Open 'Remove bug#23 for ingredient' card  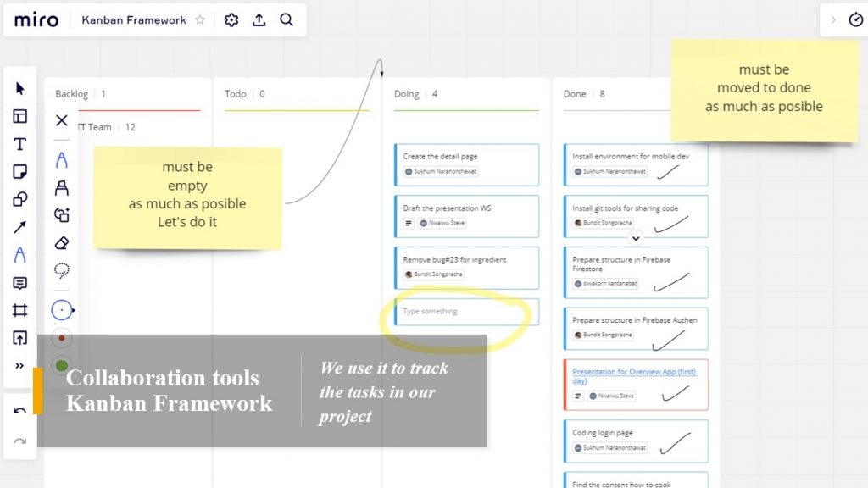point(467,268)
